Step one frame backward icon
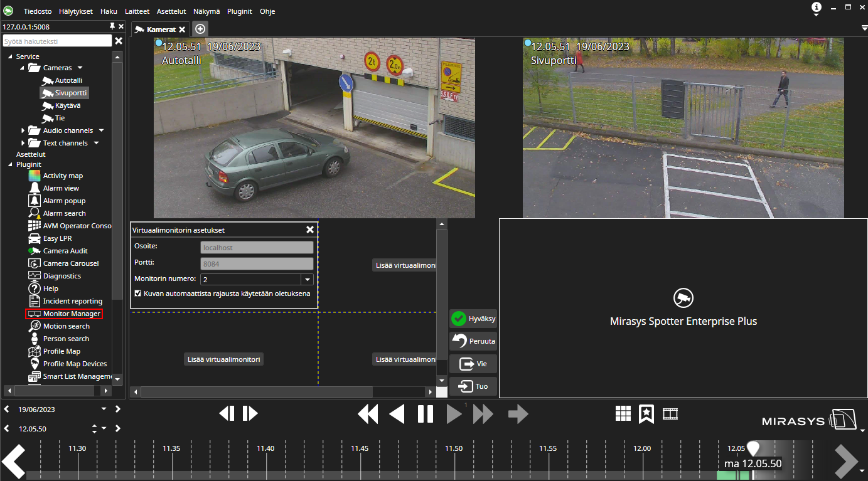Viewport: 868px width, 481px height. click(227, 413)
